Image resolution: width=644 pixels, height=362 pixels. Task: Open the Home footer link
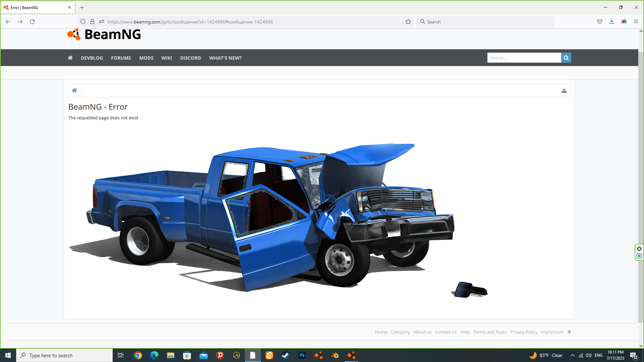tap(381, 332)
